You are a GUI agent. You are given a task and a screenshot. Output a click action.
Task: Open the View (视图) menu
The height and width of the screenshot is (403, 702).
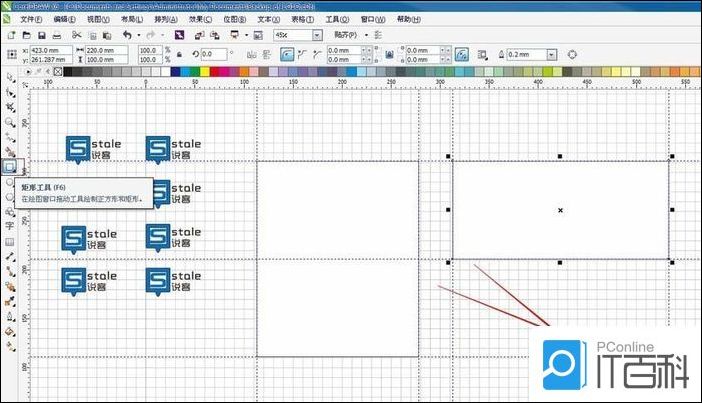(98, 19)
